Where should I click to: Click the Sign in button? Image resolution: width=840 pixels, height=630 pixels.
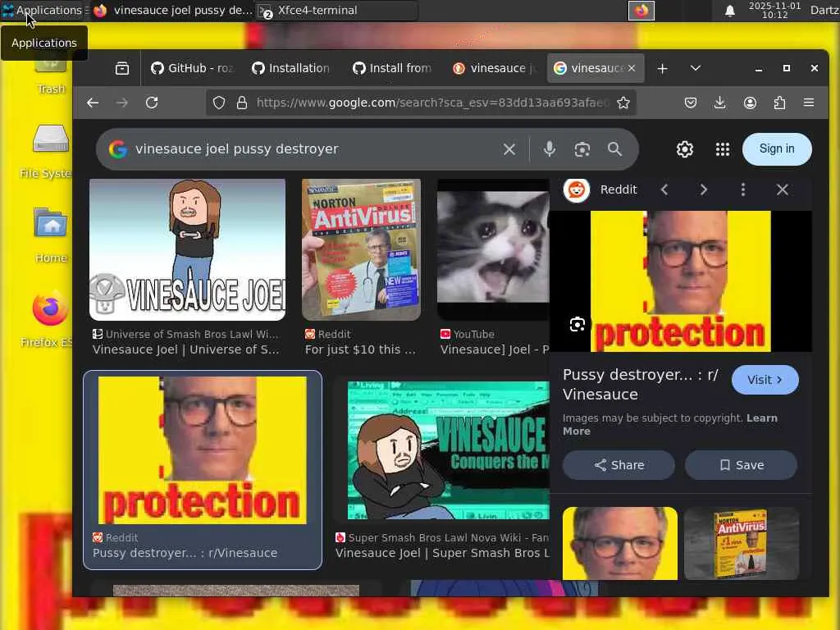(x=777, y=149)
